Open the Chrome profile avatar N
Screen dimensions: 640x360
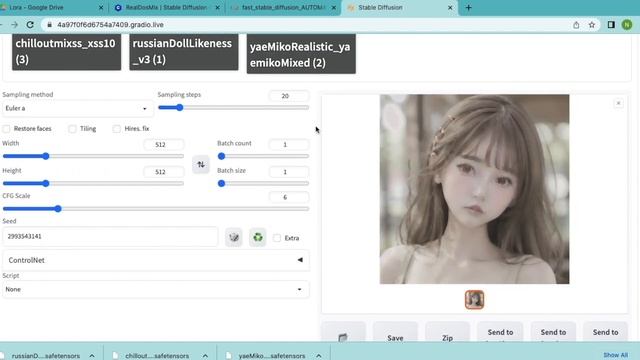627,25
